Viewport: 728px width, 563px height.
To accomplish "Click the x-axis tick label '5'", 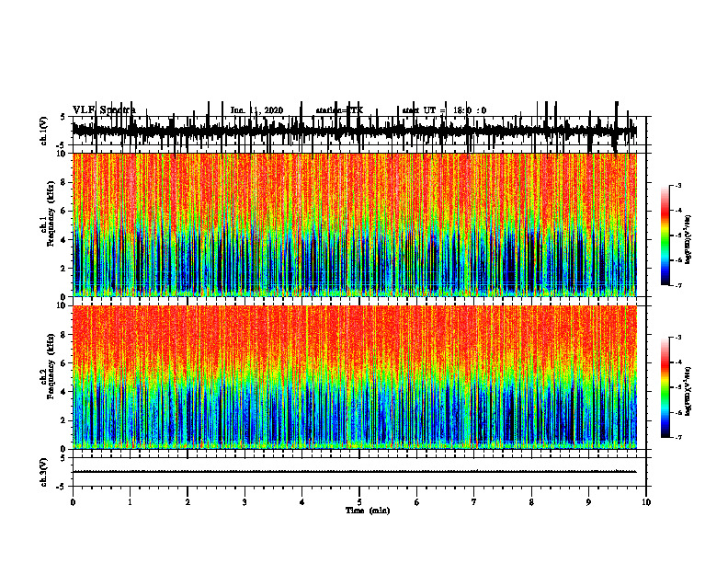I will pos(359,502).
